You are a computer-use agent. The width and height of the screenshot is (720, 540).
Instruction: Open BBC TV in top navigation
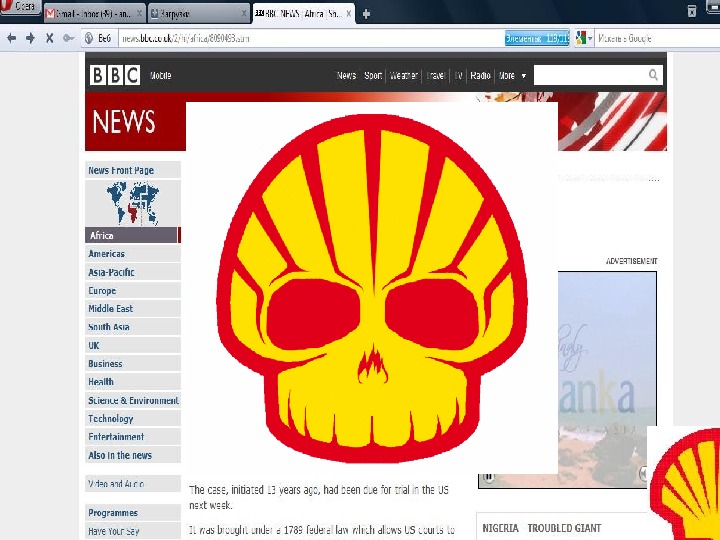point(458,75)
